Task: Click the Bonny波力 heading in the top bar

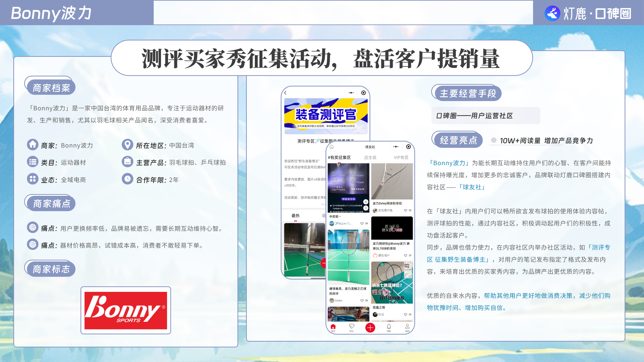Action: (x=51, y=13)
